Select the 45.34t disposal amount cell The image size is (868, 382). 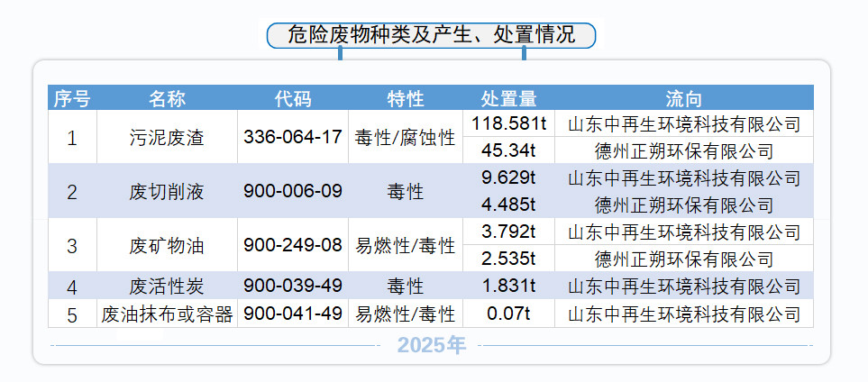pos(508,150)
